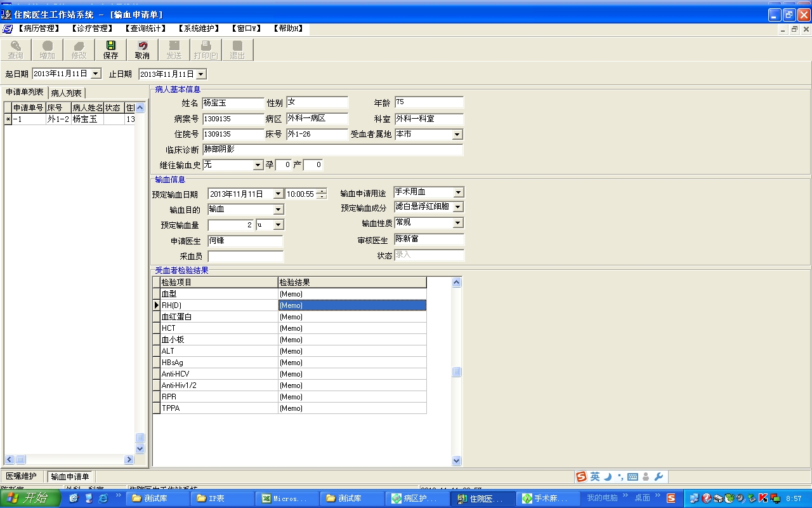
Task: Click the 打印 (Print) toolbar icon
Action: (x=206, y=50)
